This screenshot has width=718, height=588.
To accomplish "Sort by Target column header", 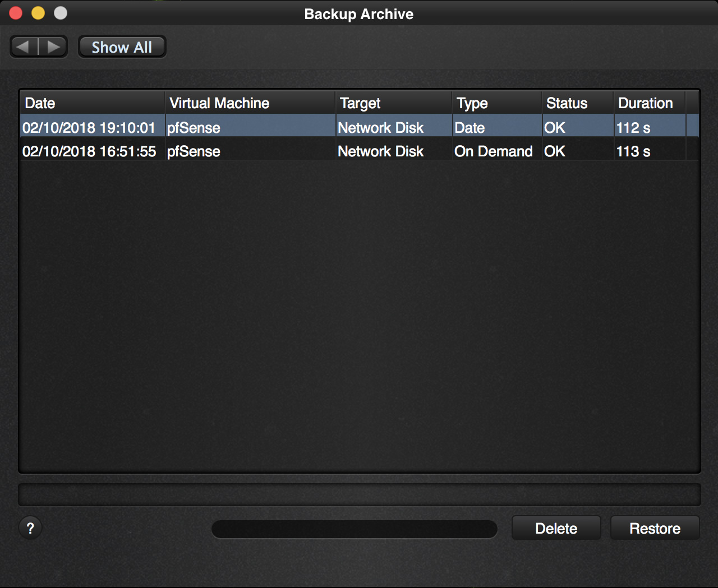I will click(394, 103).
